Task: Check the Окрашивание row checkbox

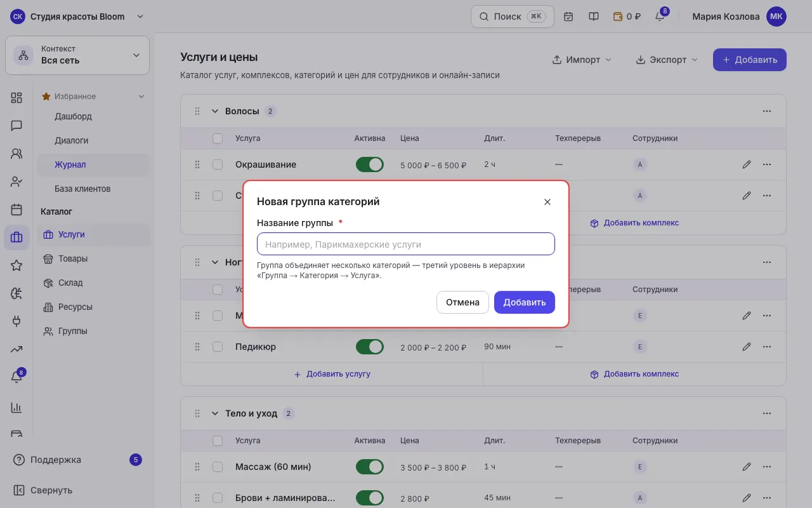Action: (218, 164)
